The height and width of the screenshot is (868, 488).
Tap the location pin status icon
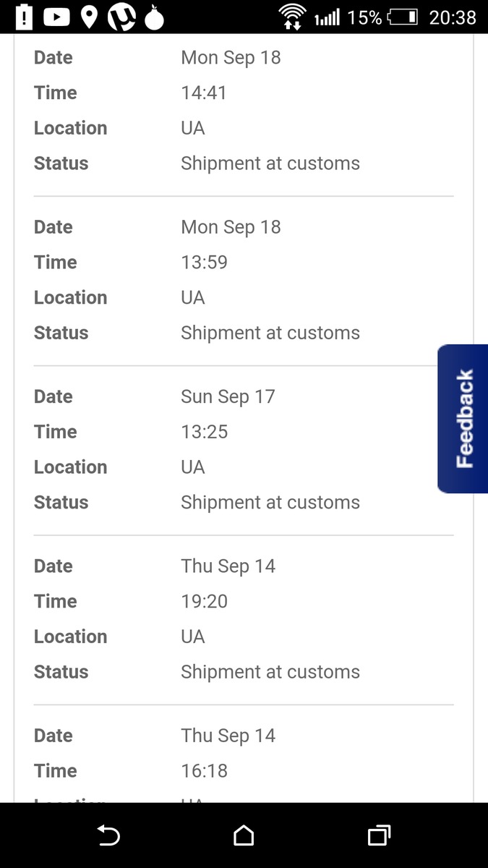89,17
